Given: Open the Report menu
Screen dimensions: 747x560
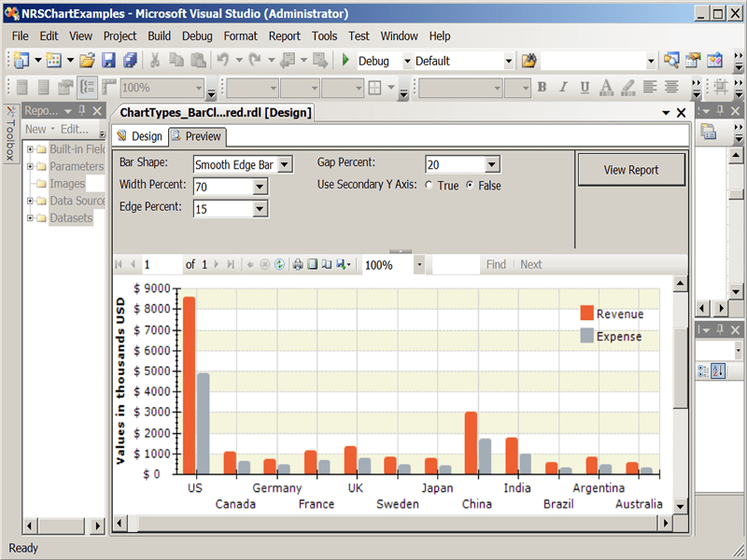Looking at the screenshot, I should pos(284,35).
